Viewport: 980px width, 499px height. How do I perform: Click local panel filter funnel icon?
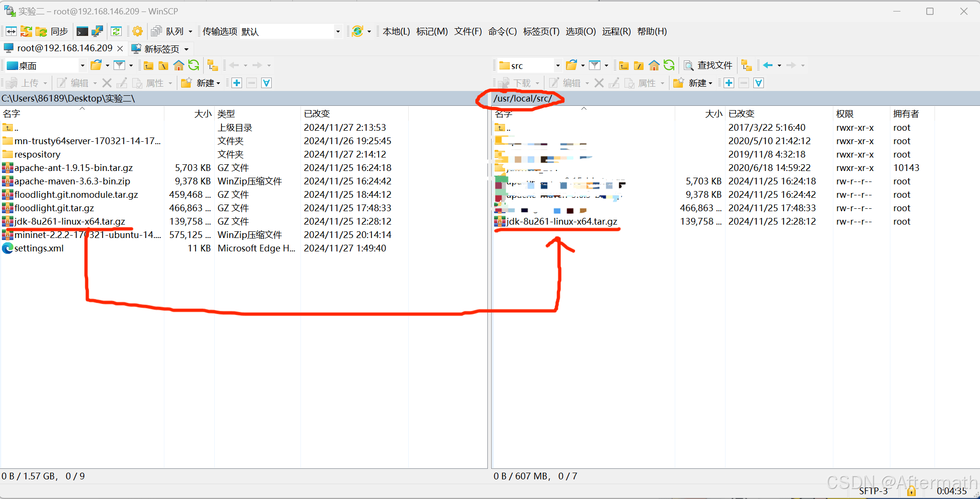pos(119,65)
